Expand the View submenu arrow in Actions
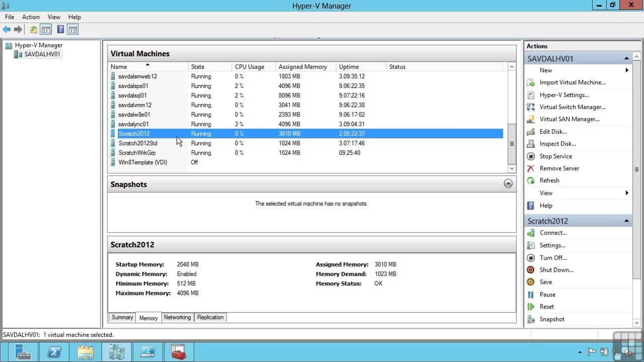Image resolution: width=644 pixels, height=362 pixels. [627, 193]
